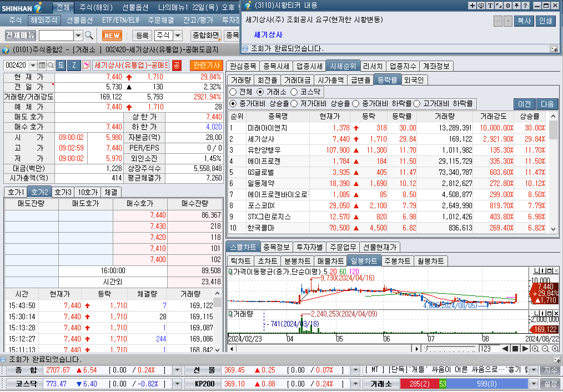Click the 전체메뉴 button

pos(21,35)
